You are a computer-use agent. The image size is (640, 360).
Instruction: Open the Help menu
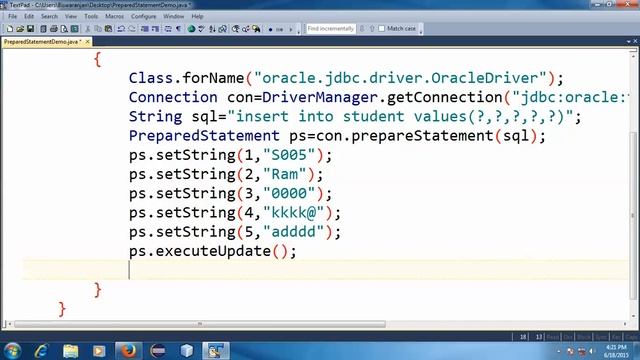[197, 16]
